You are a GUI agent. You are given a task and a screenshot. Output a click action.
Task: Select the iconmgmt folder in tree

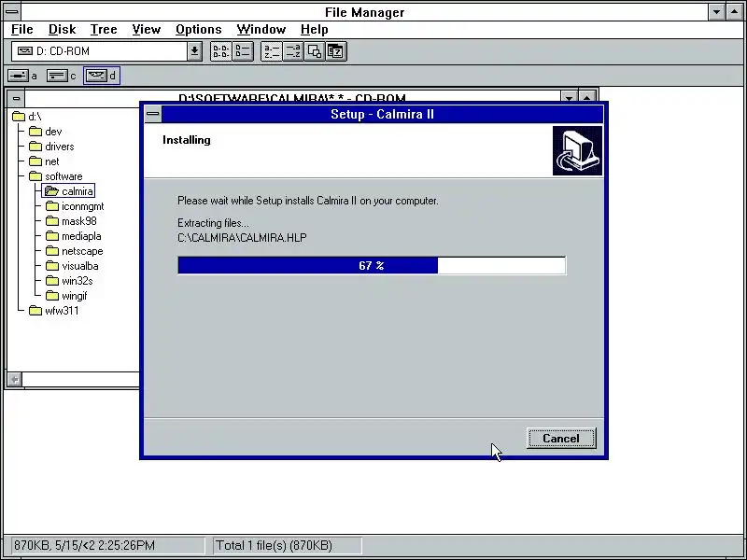coord(75,206)
